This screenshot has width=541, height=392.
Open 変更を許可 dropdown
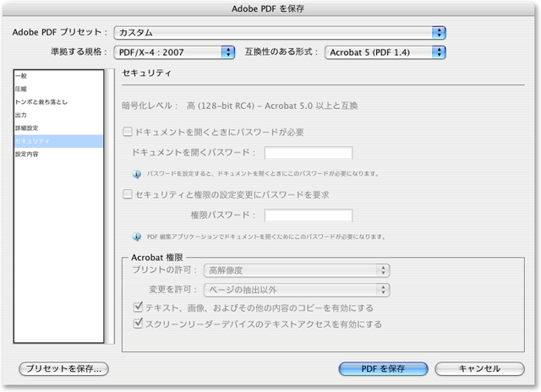tap(297, 290)
